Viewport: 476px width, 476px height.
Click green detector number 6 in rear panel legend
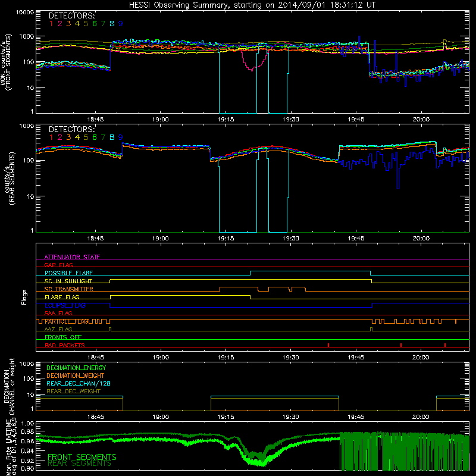(95, 137)
